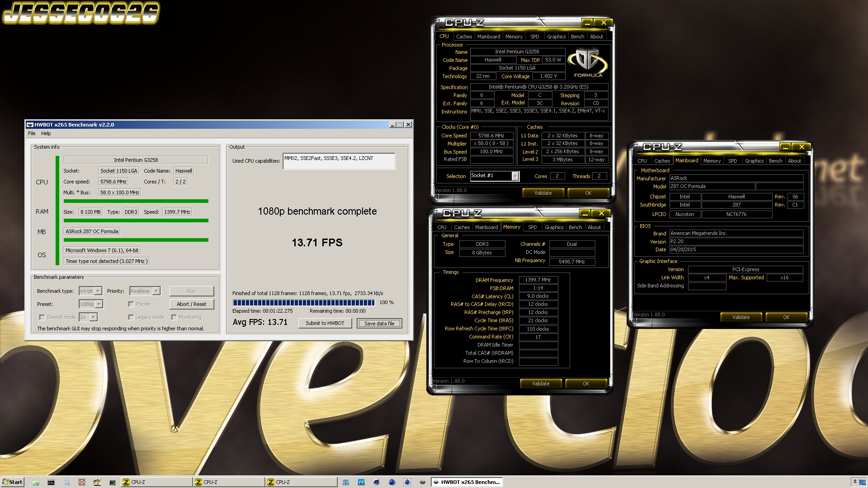Click Abort / Reset button
The width and height of the screenshot is (868, 488).
click(x=192, y=304)
